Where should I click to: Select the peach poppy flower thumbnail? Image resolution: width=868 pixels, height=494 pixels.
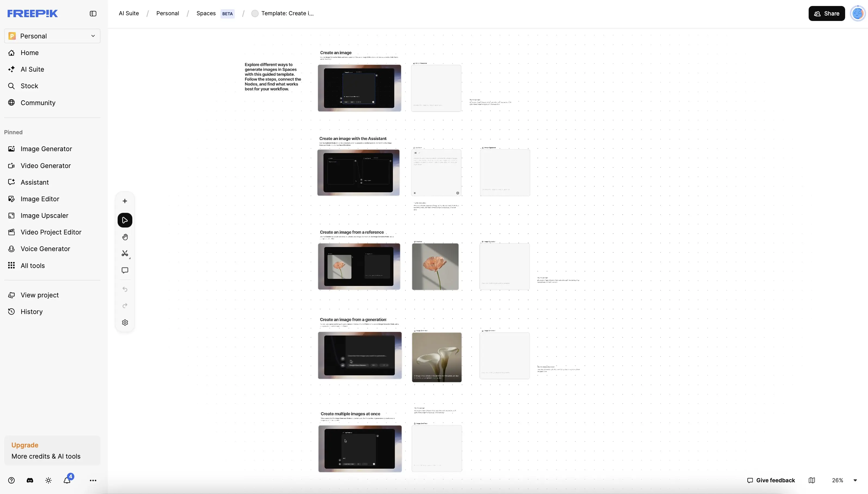[435, 267]
